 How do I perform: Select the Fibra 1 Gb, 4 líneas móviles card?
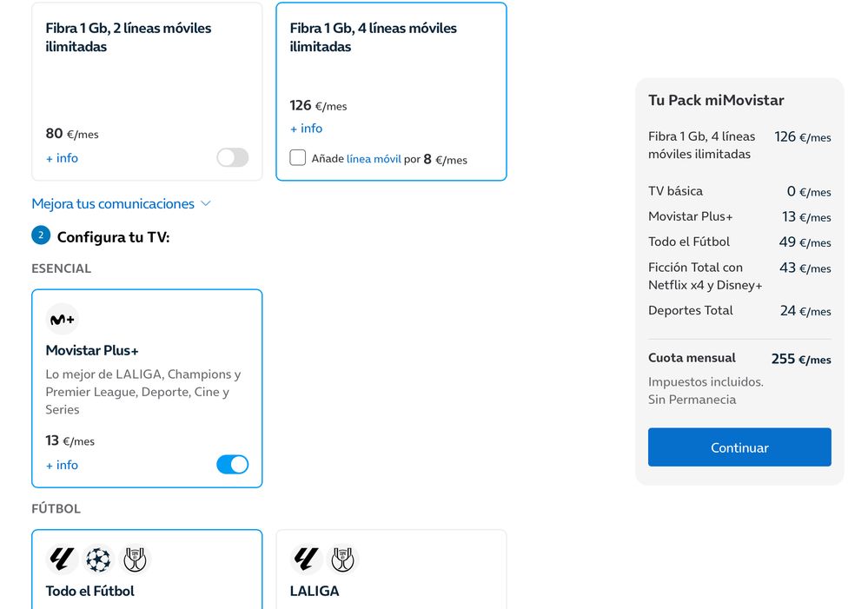391,70
